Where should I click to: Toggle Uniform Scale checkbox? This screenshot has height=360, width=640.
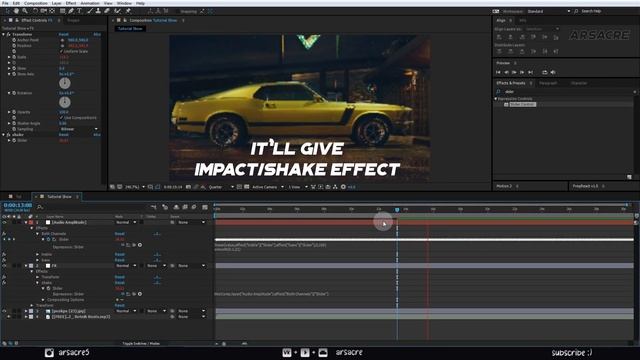pos(62,51)
